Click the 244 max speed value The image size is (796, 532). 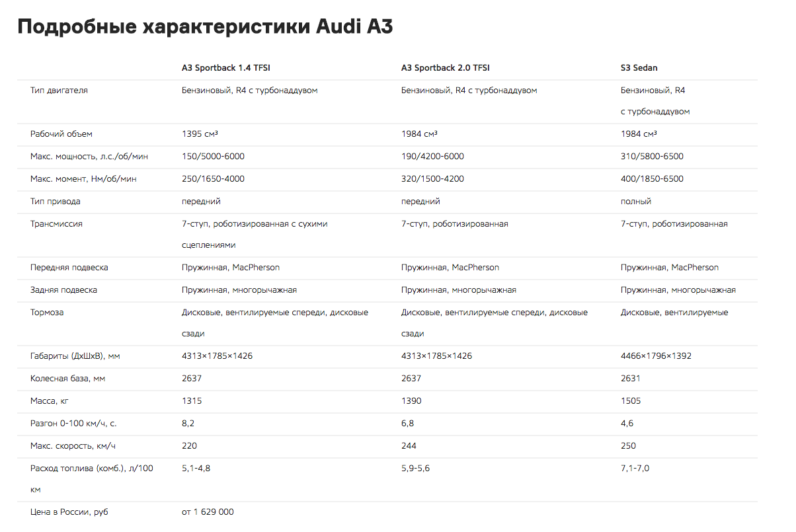[x=409, y=446]
